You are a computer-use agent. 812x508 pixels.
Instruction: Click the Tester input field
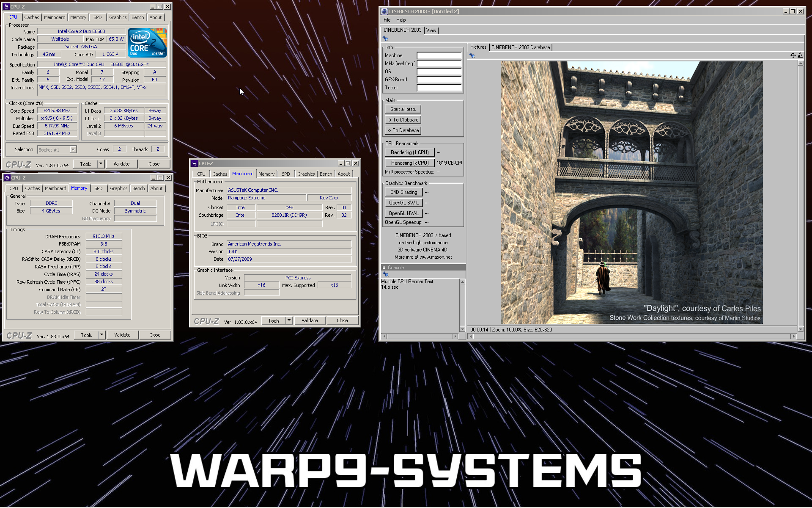pos(439,88)
